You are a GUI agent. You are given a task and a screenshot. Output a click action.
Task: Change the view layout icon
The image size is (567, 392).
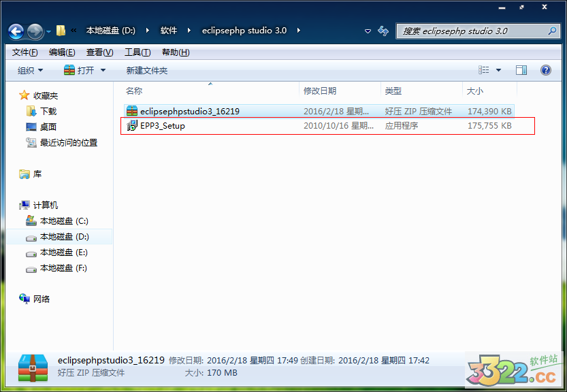coord(483,70)
